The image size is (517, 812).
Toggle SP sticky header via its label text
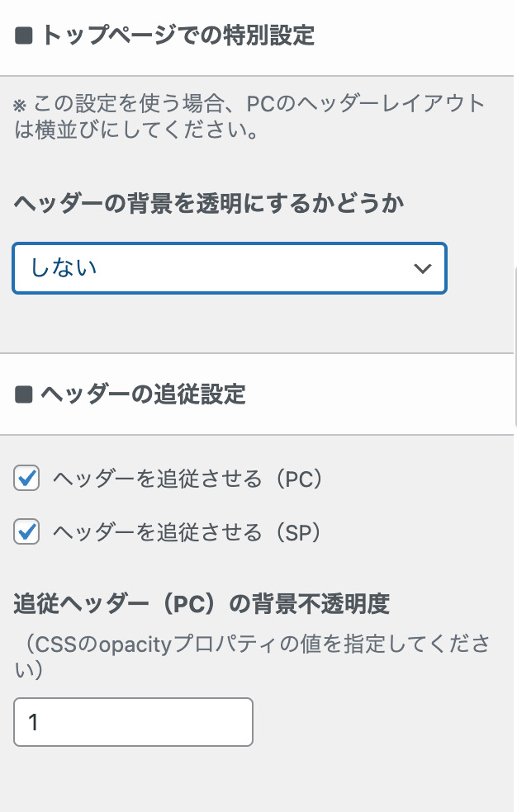coord(186,533)
